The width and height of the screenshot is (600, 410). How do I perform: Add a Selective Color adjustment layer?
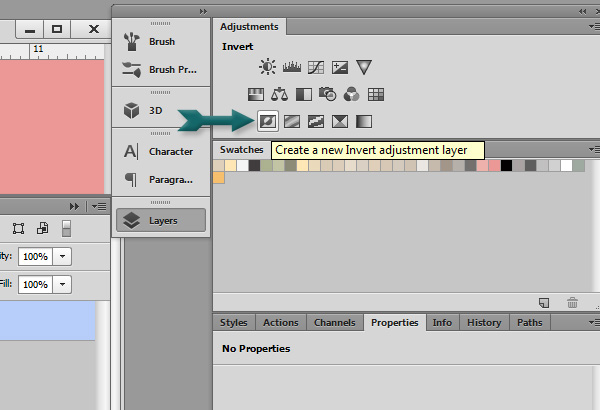[340, 122]
